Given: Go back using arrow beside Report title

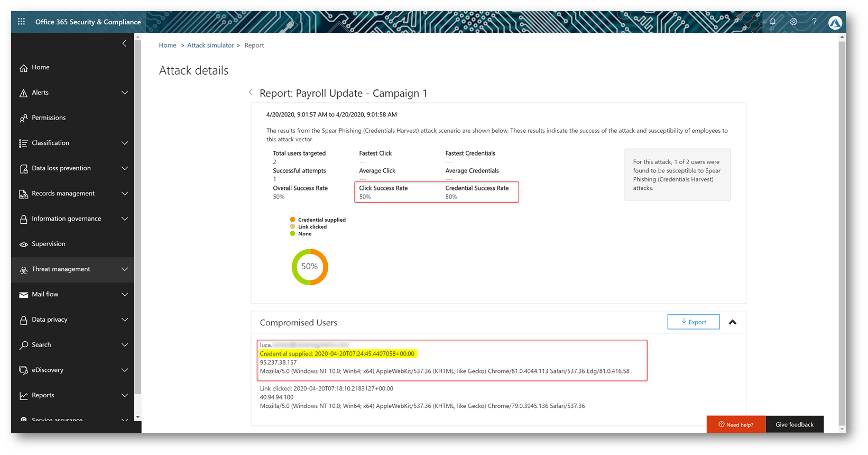Looking at the screenshot, I should (x=251, y=92).
